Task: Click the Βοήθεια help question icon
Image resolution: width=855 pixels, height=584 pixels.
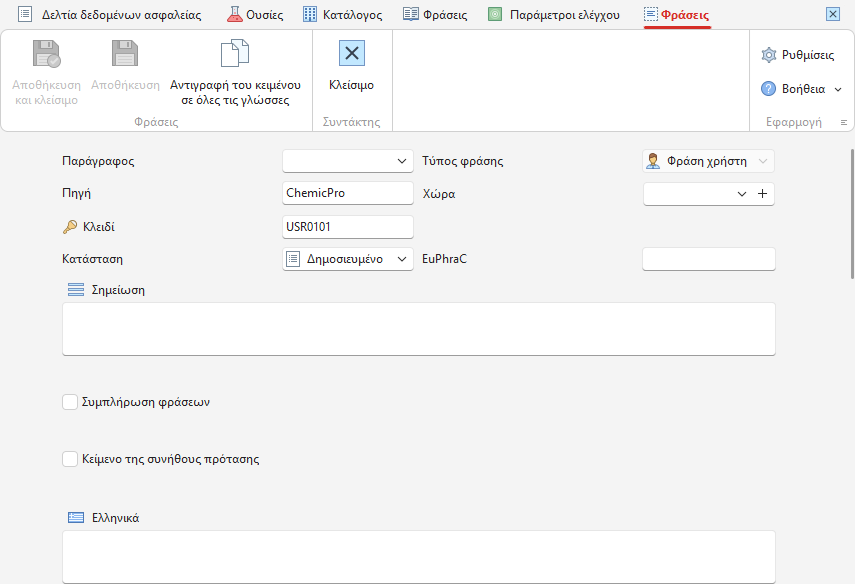Action: tap(768, 88)
